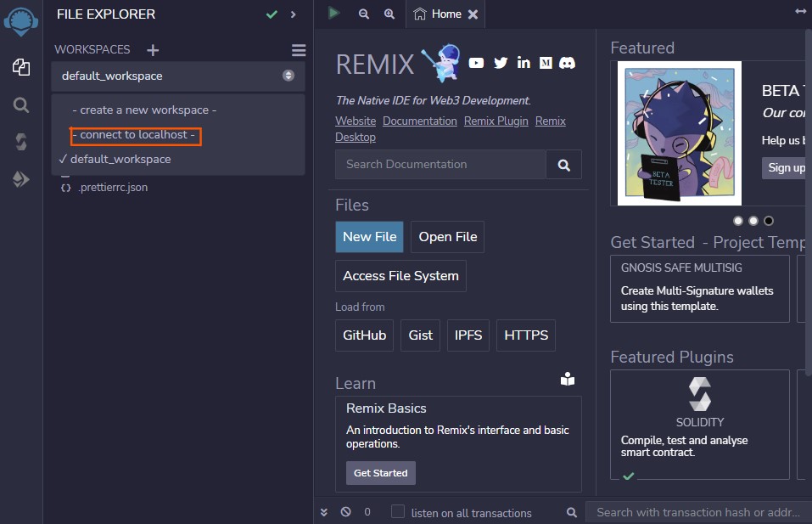Select the third carousel dot
The height and width of the screenshot is (524, 812).
point(769,221)
